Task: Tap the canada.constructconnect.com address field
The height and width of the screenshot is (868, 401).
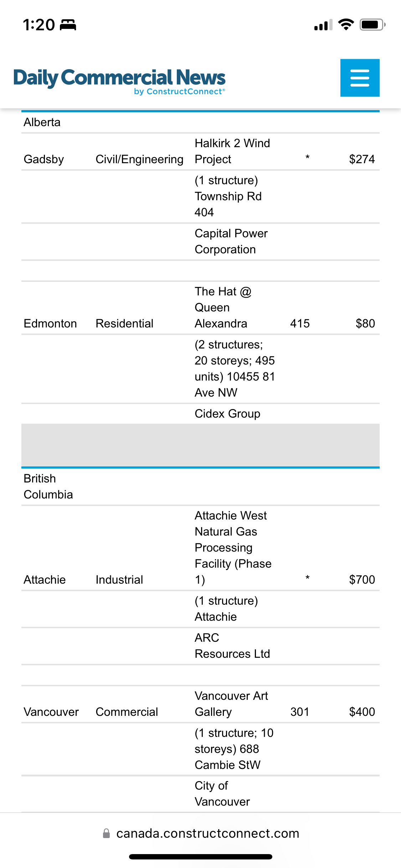Action: click(207, 833)
